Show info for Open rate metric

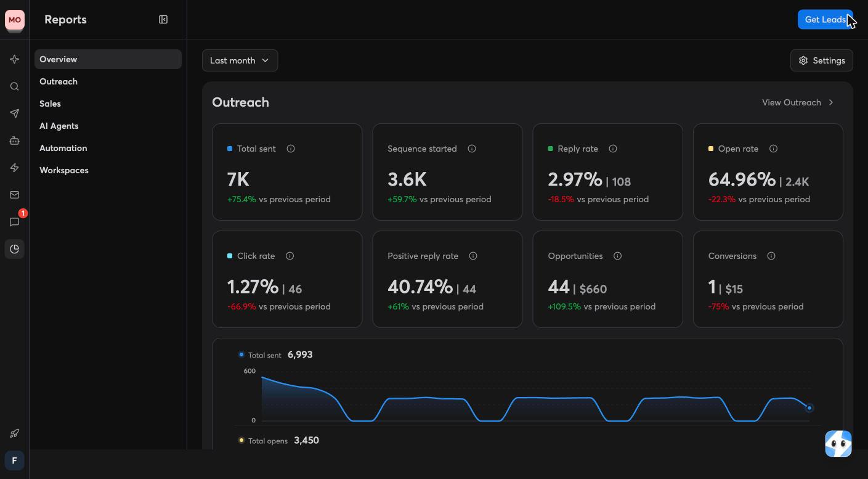pyautogui.click(x=774, y=149)
